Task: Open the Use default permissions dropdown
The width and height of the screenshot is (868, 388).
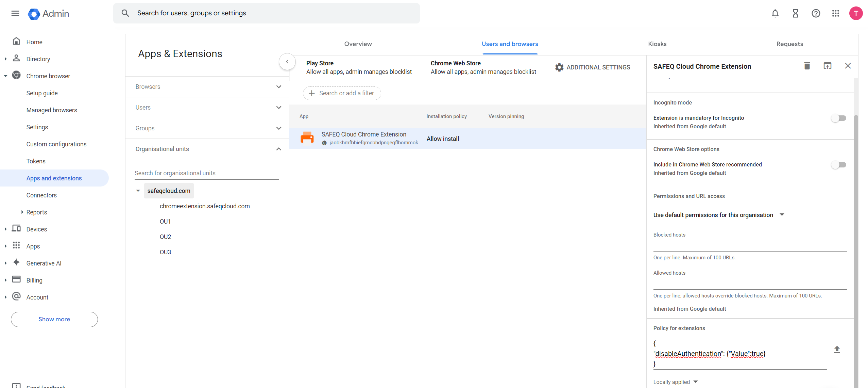Action: tap(718, 215)
